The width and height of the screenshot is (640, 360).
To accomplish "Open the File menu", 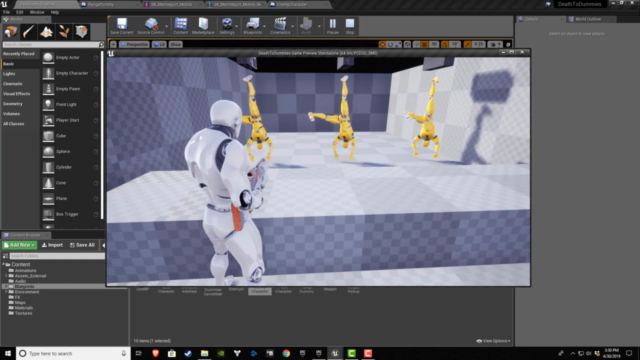I will [x=7, y=12].
